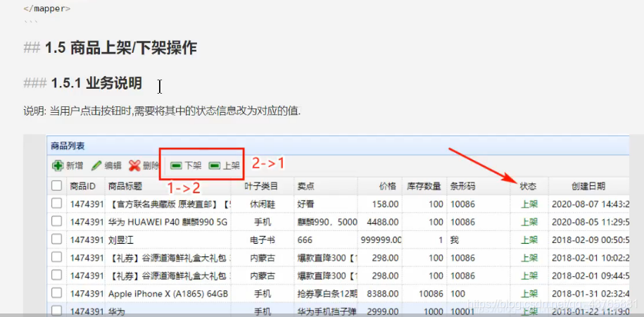Screen dimensions: 644x317
Task: Click the 上架 status in the 休闲鞋 row
Action: click(x=529, y=204)
